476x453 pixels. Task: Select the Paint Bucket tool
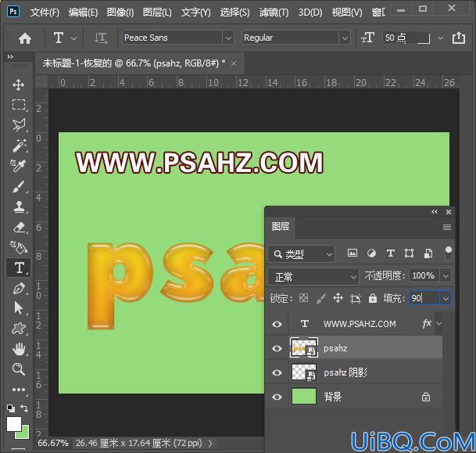19,247
